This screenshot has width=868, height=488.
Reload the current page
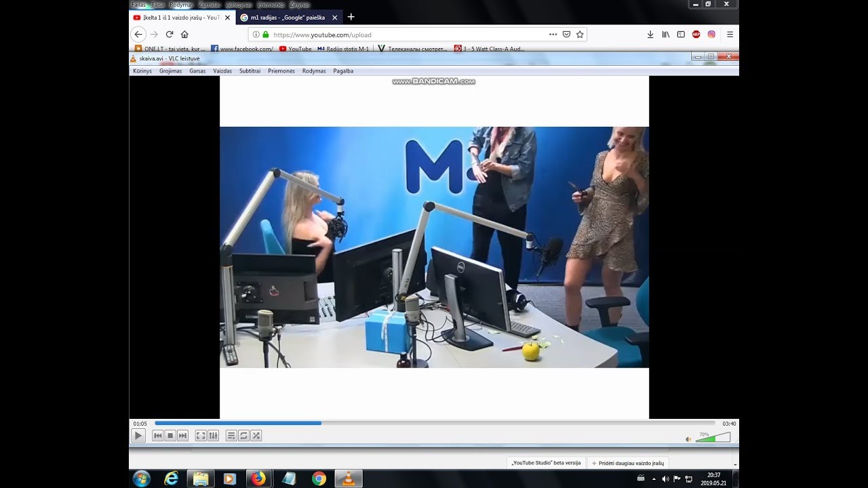(x=170, y=35)
